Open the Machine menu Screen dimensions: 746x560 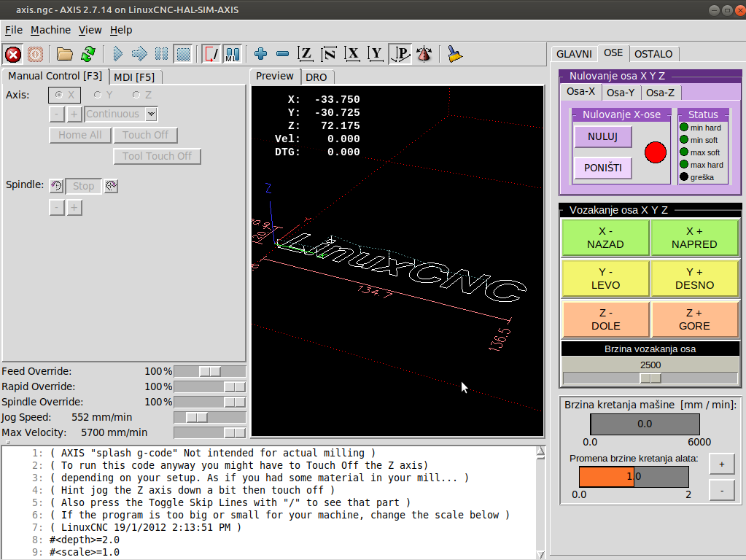(x=50, y=30)
